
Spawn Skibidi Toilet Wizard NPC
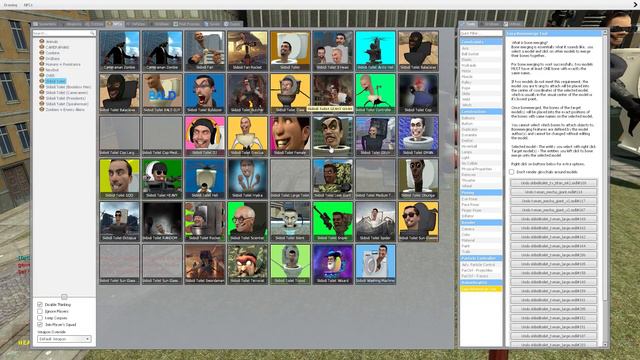coord(333,264)
